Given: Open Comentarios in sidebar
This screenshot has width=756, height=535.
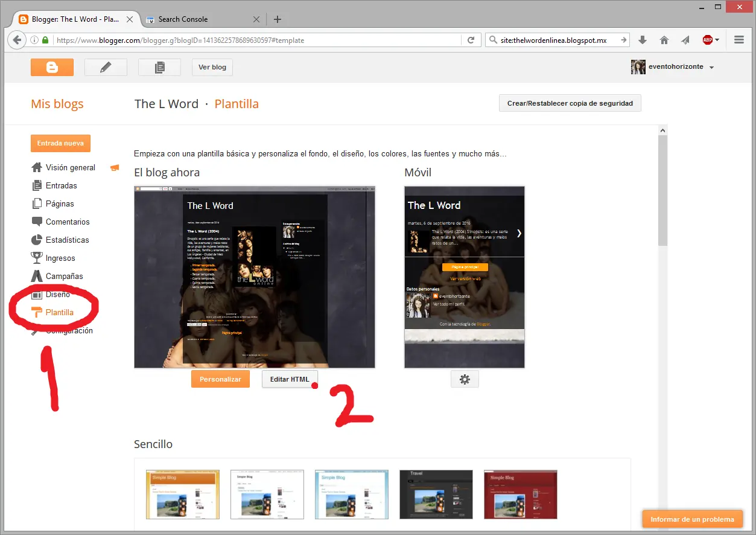Looking at the screenshot, I should click(x=68, y=222).
